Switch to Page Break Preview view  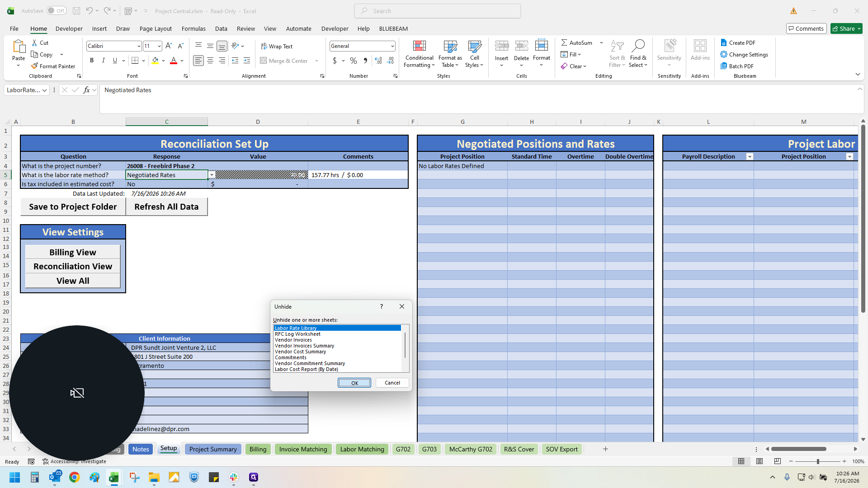pyautogui.click(x=778, y=461)
